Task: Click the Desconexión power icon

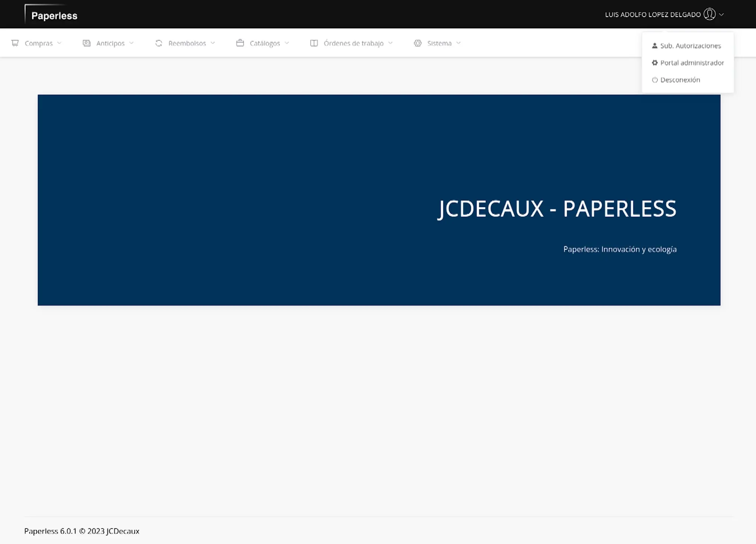Action: tap(655, 79)
